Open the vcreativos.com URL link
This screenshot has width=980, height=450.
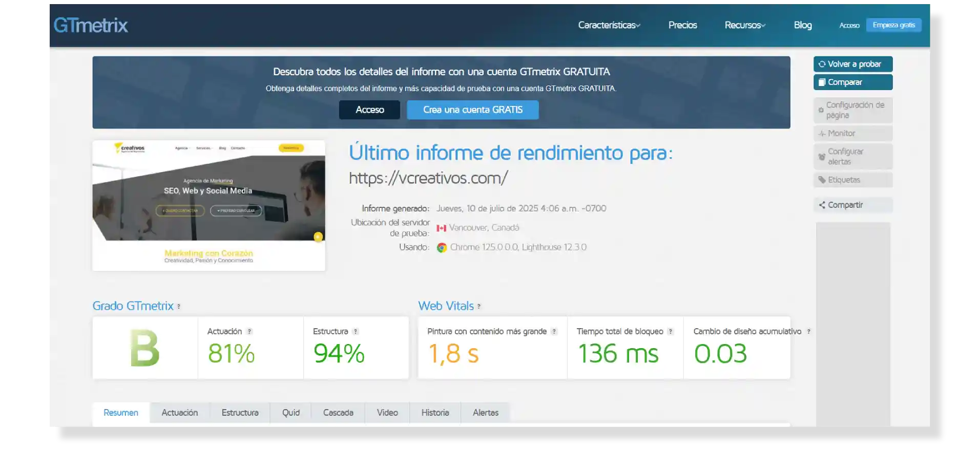click(x=428, y=178)
